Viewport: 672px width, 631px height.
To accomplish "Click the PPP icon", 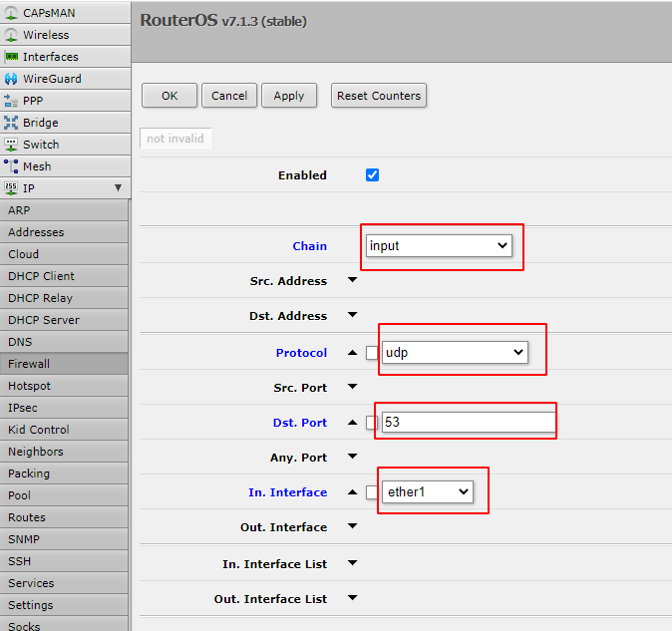I will coord(11,101).
